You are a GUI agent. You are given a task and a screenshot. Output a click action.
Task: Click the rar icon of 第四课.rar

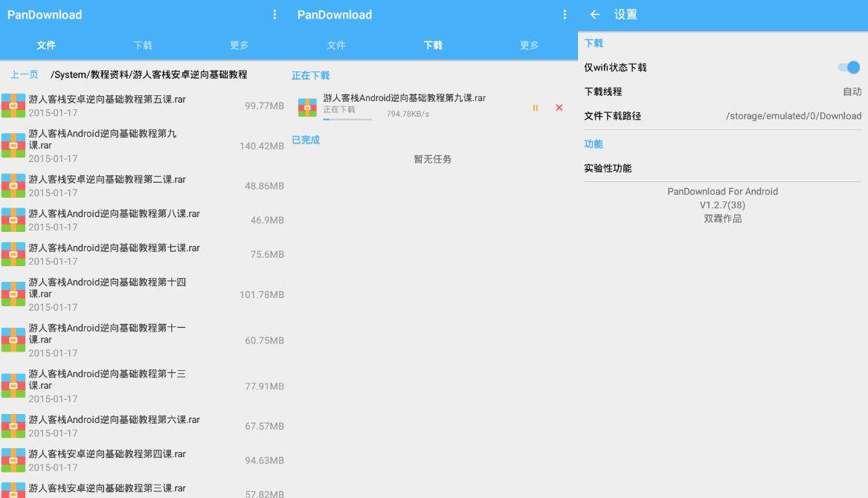pyautogui.click(x=13, y=460)
